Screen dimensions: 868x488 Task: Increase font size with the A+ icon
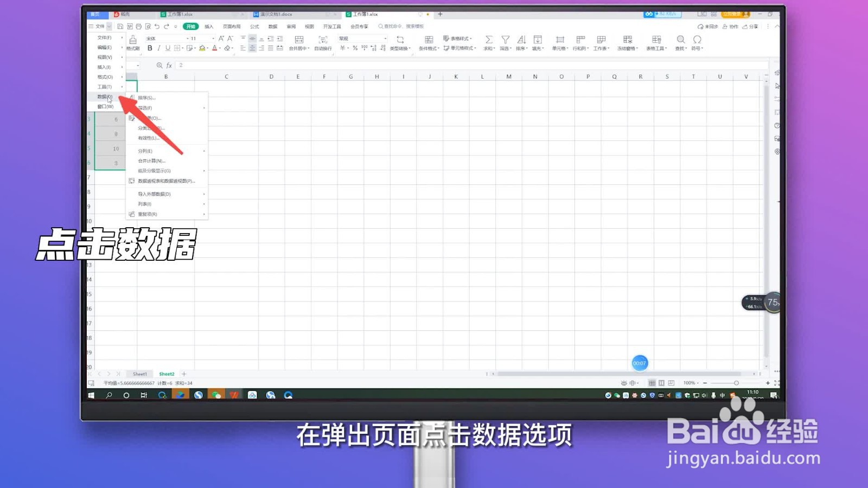[x=221, y=38]
